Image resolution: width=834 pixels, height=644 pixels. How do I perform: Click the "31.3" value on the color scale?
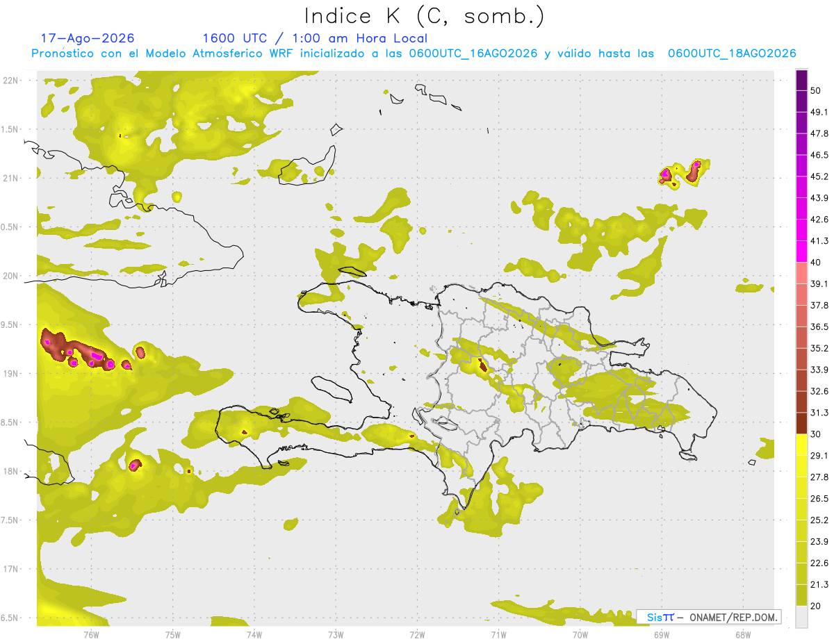pos(820,413)
